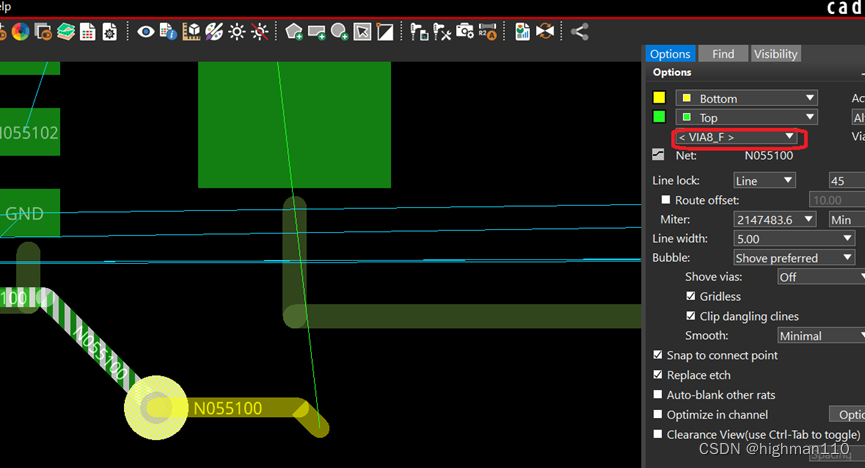Click the color wheel icon in toolbar

click(20, 32)
